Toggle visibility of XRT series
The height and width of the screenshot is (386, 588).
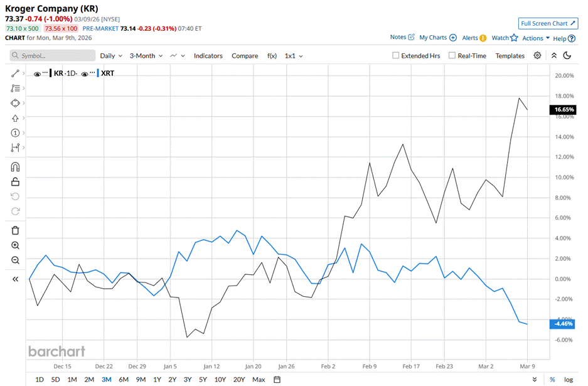click(x=84, y=74)
